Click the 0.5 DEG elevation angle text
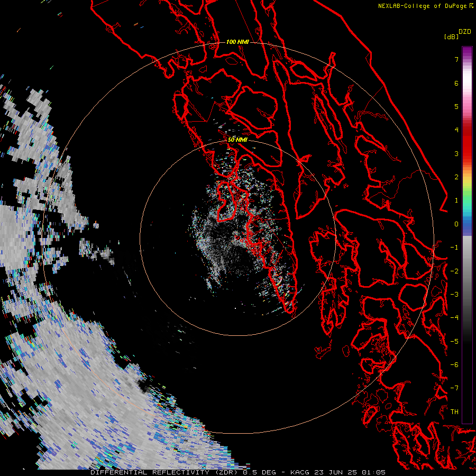Image resolution: width=476 pixels, height=476 pixels. point(259,472)
